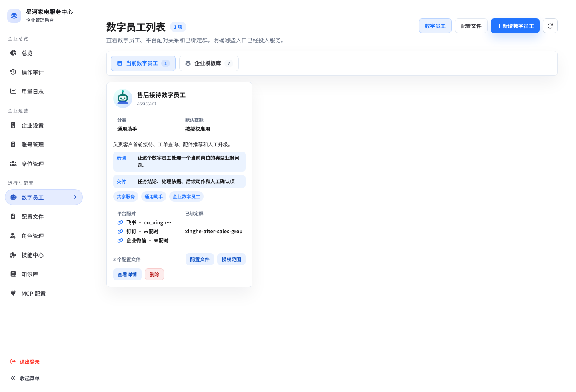Click the robot avatar of 售后接待数字员工
The image size is (576, 392).
[123, 98]
